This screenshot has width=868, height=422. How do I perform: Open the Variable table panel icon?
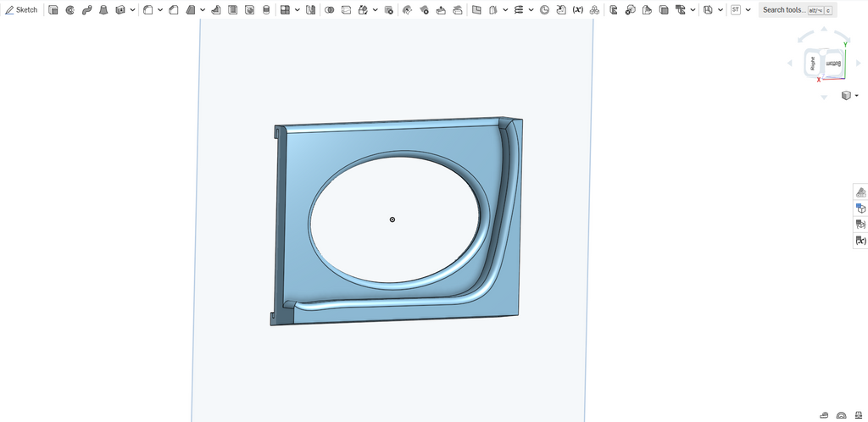[861, 241]
